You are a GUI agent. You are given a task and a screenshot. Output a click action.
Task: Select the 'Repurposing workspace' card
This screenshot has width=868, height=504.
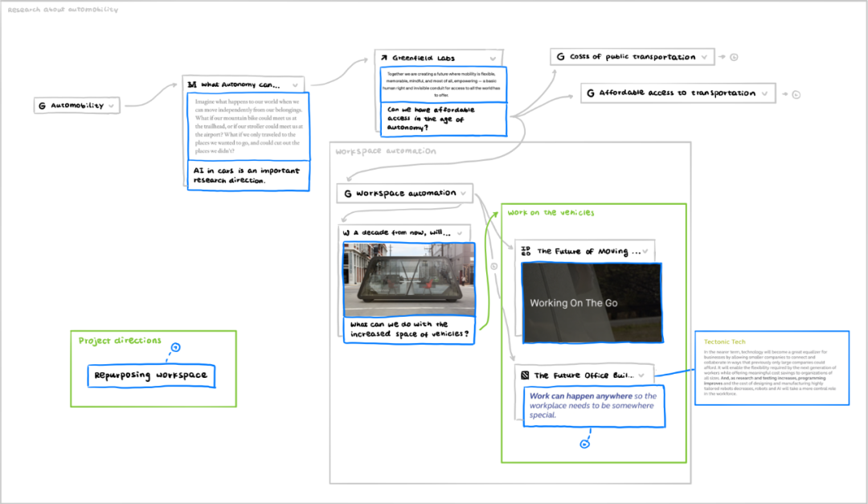[151, 375]
